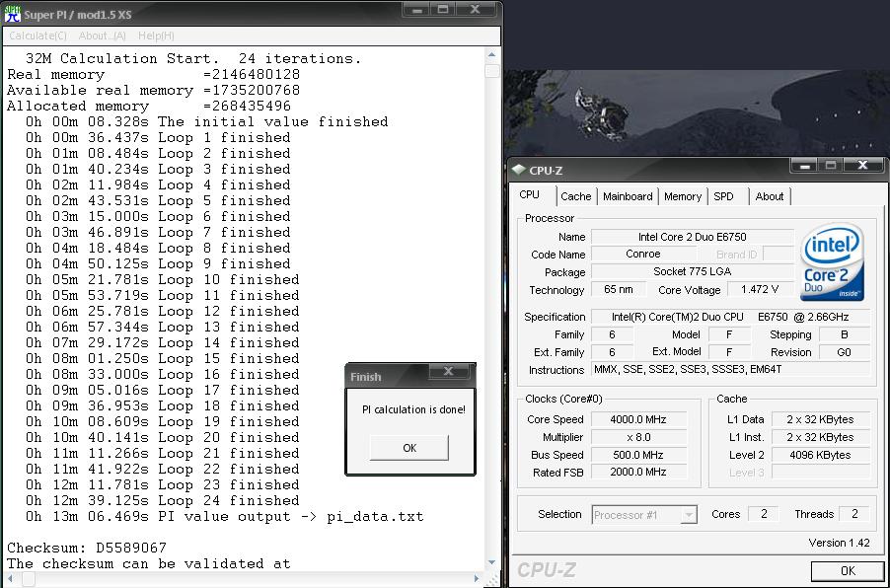Click the L1 Data value '2 x 32 KBytes'

coord(820,419)
